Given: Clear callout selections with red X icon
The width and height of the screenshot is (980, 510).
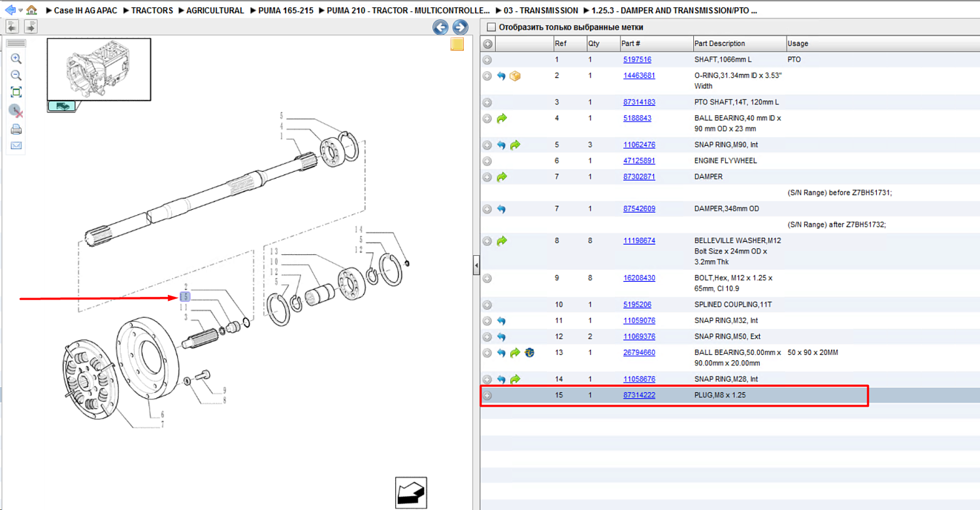Looking at the screenshot, I should coord(16,110).
